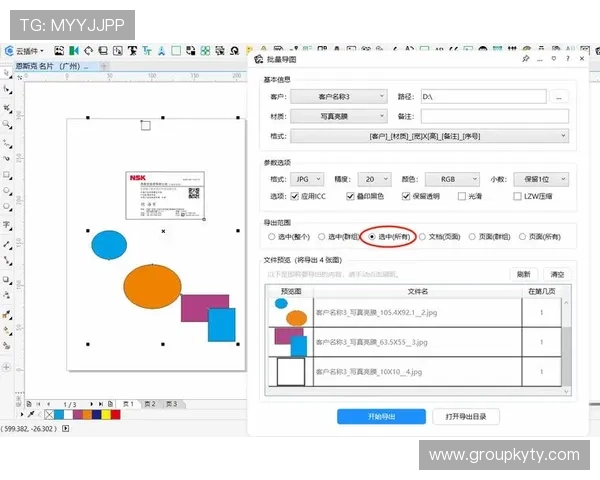Click the 清空 button
The height and width of the screenshot is (480, 600).
pos(557,274)
